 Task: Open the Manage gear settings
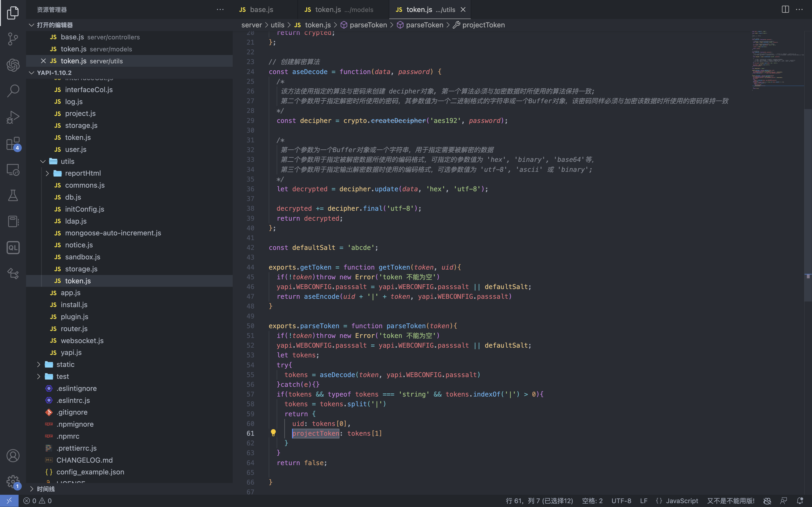[x=13, y=481]
